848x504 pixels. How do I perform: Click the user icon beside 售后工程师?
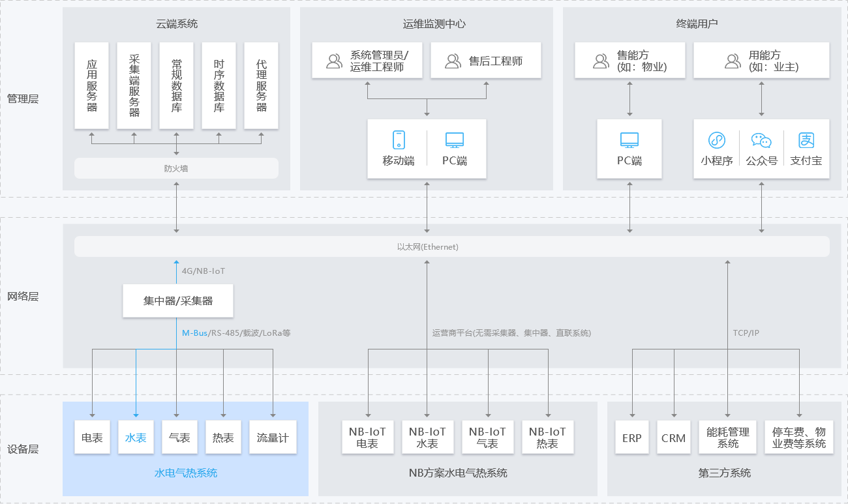[x=453, y=61]
